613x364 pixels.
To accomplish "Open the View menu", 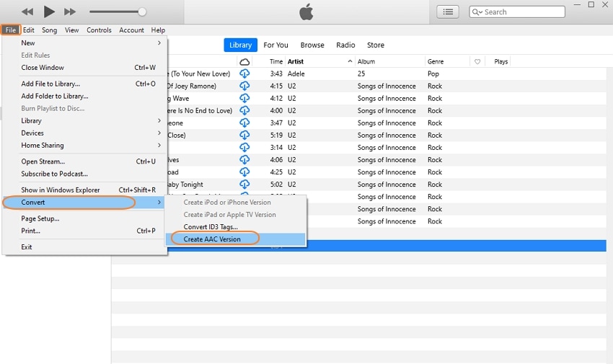I will coord(71,30).
